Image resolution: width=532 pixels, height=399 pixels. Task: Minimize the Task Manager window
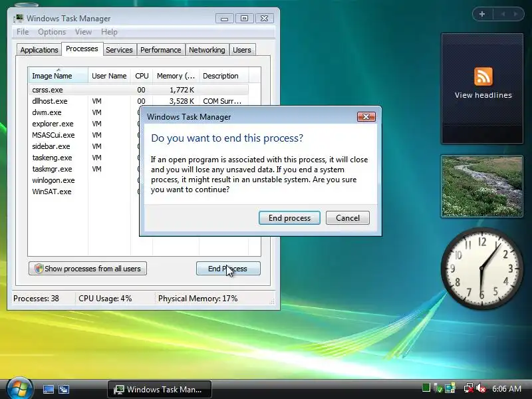pos(225,19)
